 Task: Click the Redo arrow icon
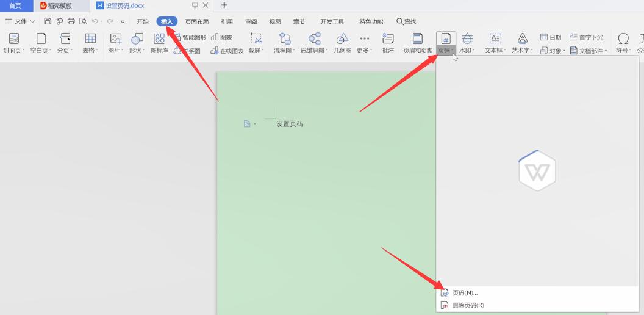tap(110, 21)
